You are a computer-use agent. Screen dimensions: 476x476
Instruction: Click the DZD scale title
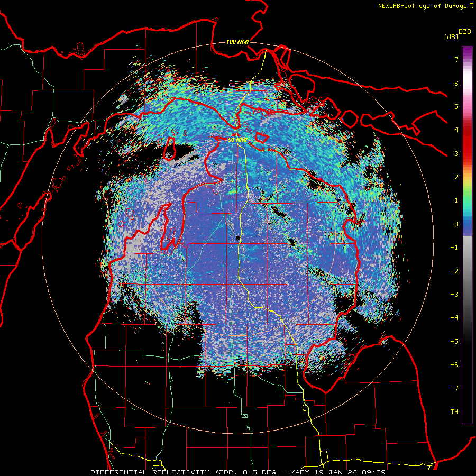coord(465,32)
